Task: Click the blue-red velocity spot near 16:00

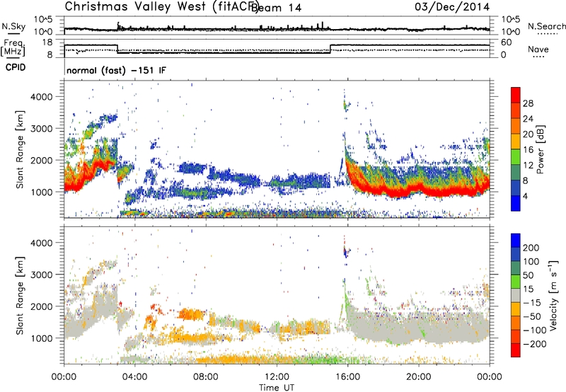Action: tap(346, 251)
